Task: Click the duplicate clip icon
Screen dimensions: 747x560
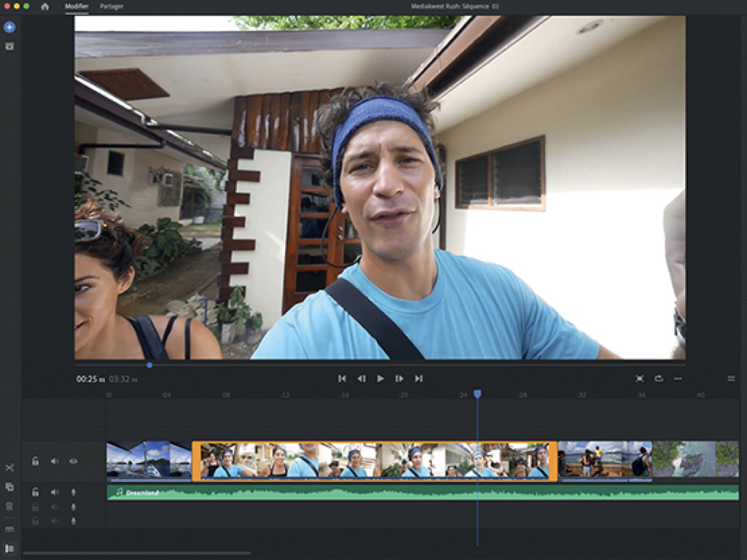Action: click(9, 486)
